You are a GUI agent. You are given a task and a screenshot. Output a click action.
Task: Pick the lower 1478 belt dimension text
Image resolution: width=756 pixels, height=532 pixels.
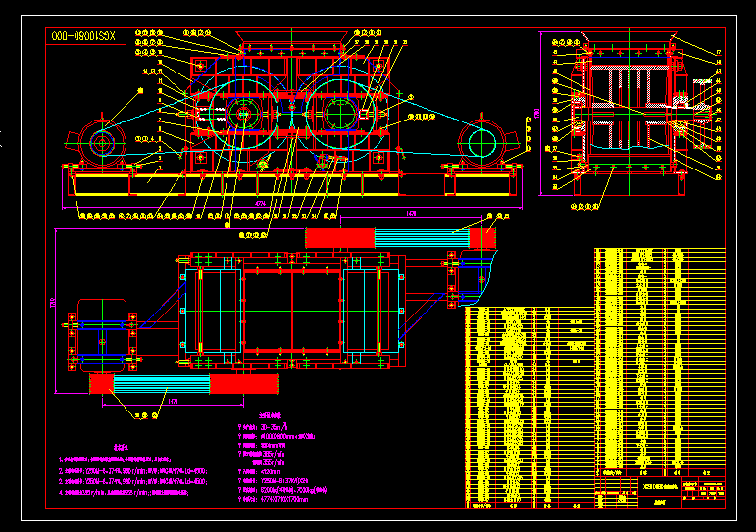pos(173,401)
